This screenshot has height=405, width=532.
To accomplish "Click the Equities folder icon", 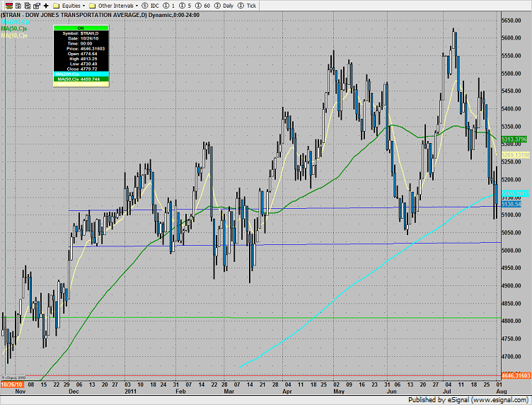I will [57, 6].
